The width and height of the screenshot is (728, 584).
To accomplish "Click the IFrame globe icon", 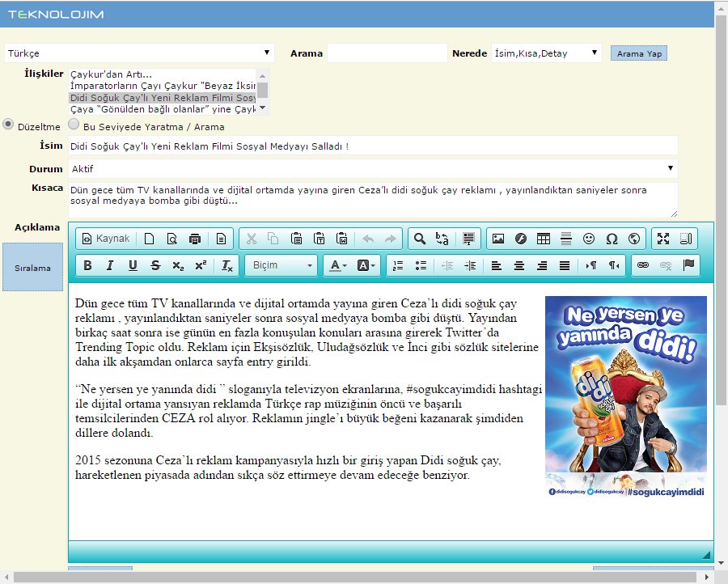I will coord(634,239).
